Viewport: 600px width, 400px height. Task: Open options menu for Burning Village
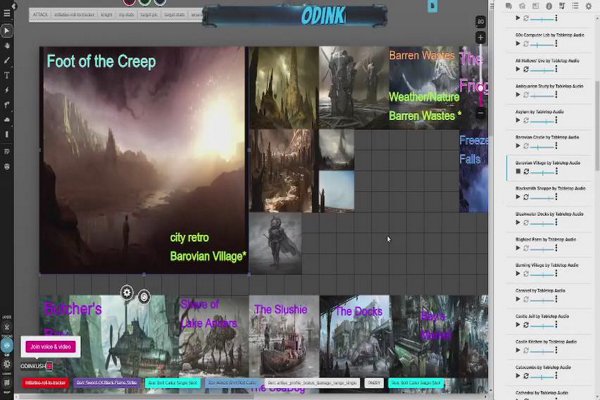tap(556, 274)
